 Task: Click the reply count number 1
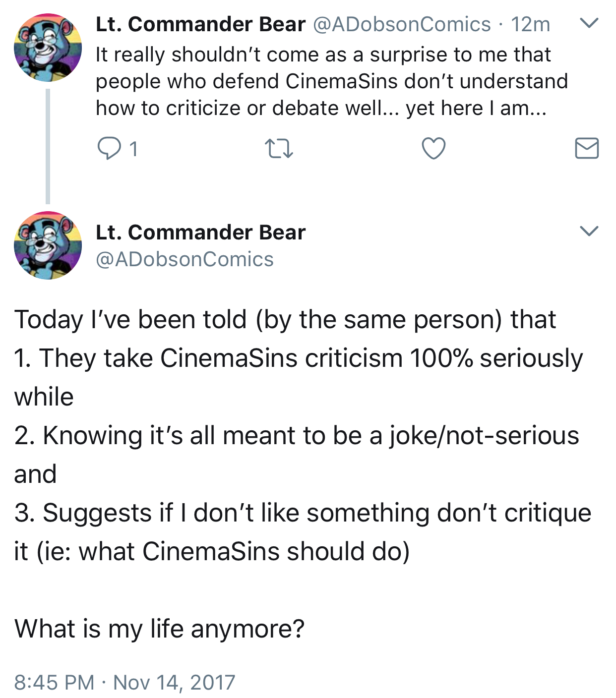pos(133,149)
